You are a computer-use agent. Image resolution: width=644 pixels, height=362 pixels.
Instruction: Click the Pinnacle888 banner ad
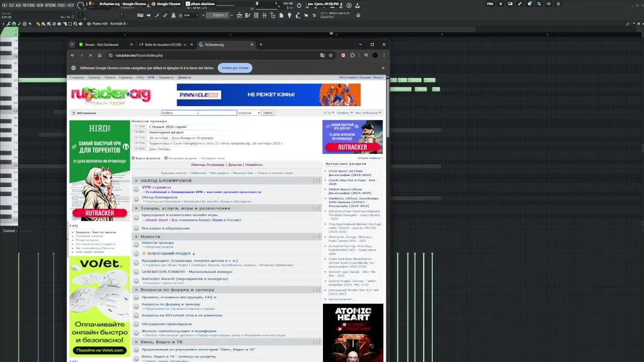click(x=269, y=95)
